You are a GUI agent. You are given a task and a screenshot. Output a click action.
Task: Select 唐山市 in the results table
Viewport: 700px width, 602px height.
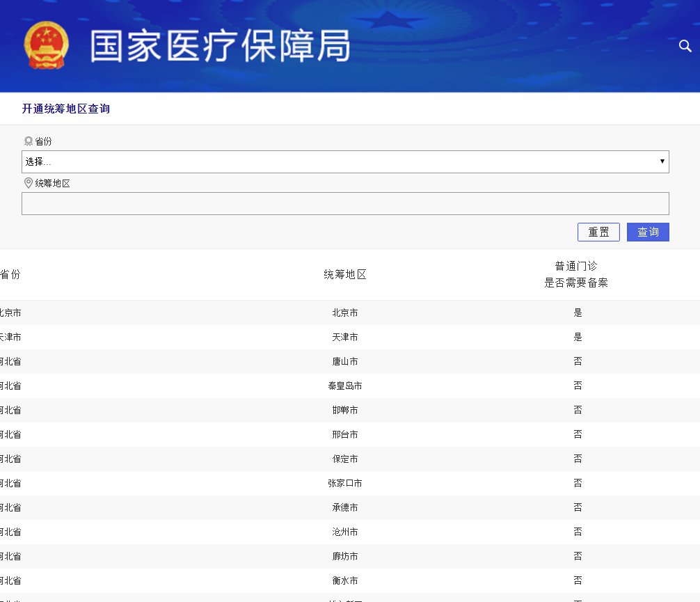pos(344,361)
